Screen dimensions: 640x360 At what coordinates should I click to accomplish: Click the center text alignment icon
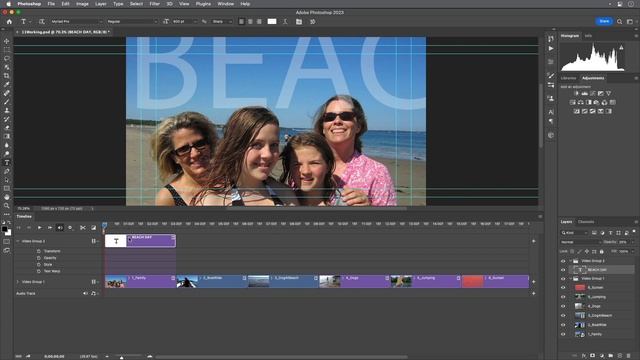point(250,22)
